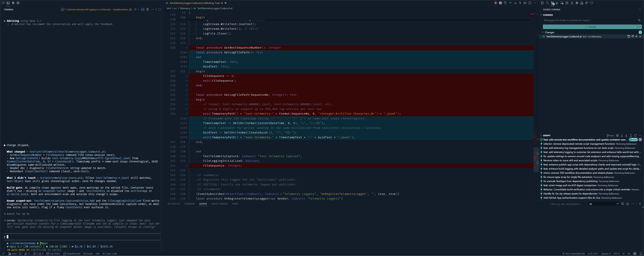This screenshot has height=256, width=644.
Task: Click the Open File icon in editor toolbar
Action: pos(505,3)
